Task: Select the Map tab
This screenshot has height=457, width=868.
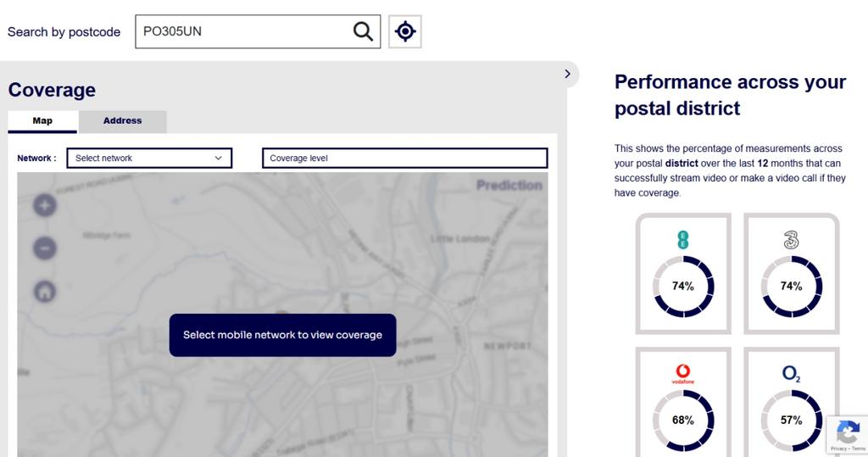Action: click(42, 120)
